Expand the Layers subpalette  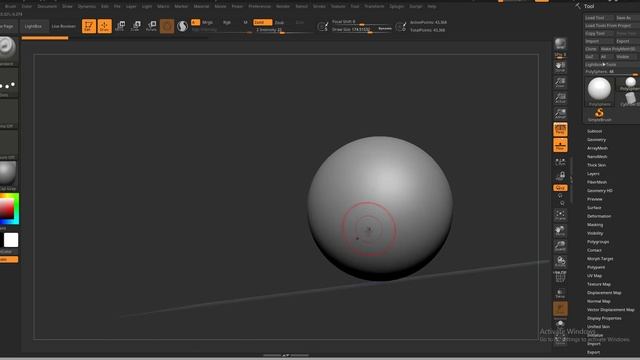tap(593, 173)
